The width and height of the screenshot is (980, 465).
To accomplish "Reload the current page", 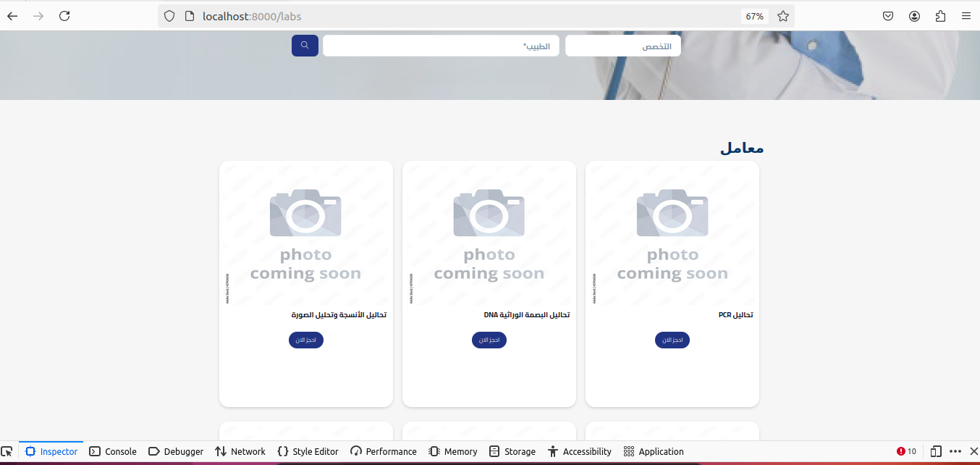I will click(x=64, y=16).
